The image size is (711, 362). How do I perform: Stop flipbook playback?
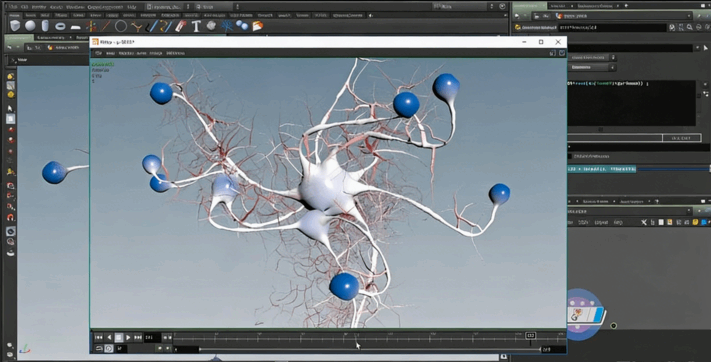pyautogui.click(x=118, y=338)
